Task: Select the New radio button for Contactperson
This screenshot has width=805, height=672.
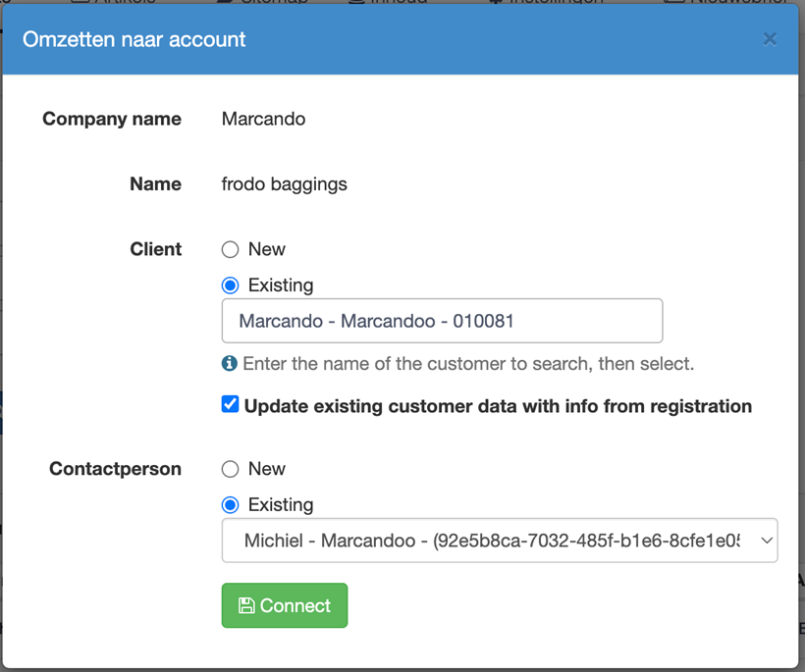Action: click(230, 469)
